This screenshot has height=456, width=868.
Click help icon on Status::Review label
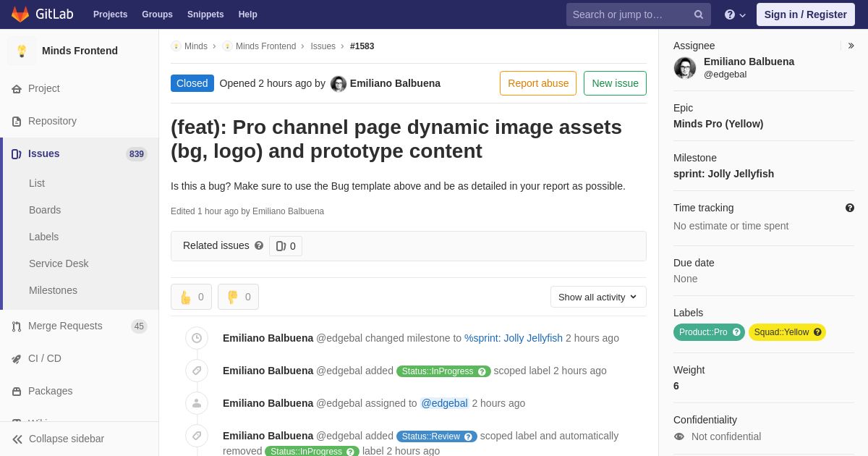[468, 436]
